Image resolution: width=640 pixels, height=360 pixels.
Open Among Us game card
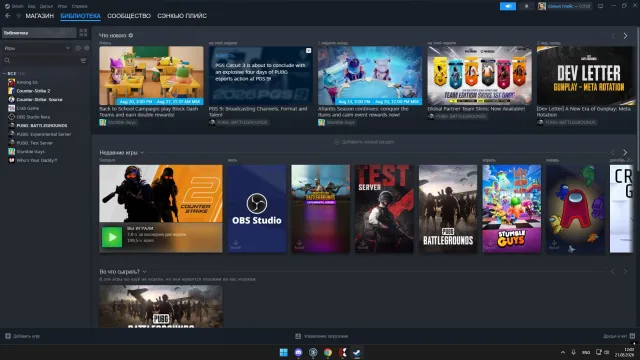pyautogui.click(x=575, y=209)
